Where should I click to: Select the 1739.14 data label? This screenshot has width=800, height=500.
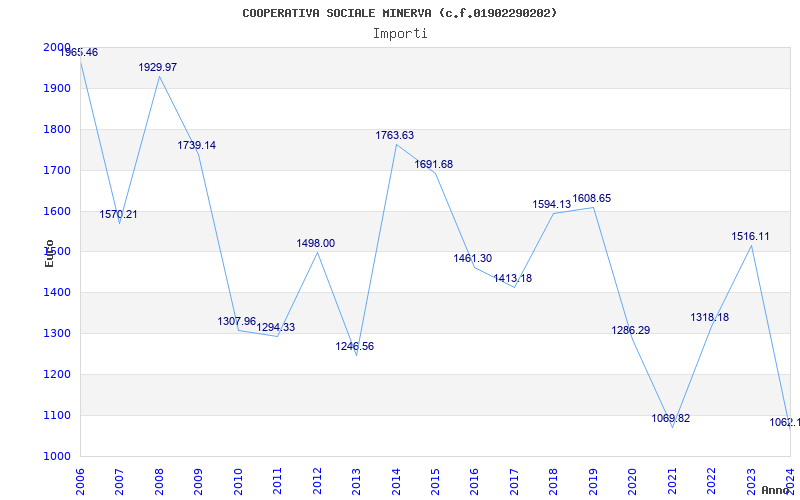[x=196, y=145]
